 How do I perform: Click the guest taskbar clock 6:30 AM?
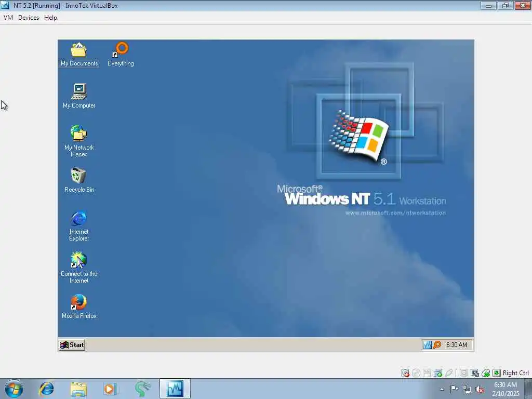click(x=456, y=345)
